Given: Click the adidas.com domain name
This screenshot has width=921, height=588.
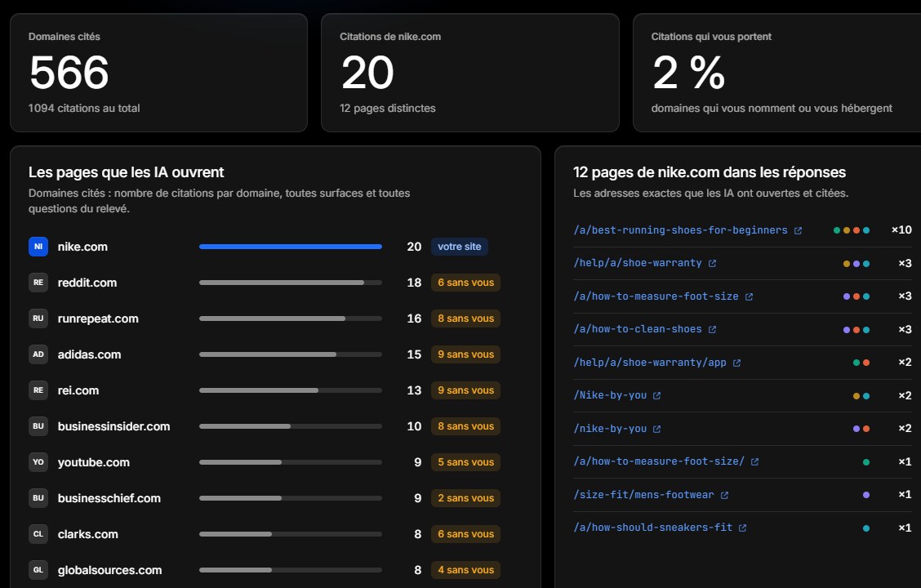Looking at the screenshot, I should [x=89, y=354].
